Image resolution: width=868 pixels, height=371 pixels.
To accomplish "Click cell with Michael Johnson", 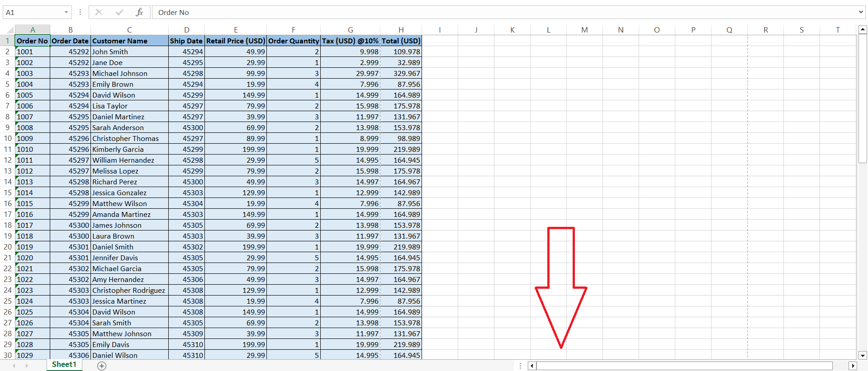I will click(129, 73).
